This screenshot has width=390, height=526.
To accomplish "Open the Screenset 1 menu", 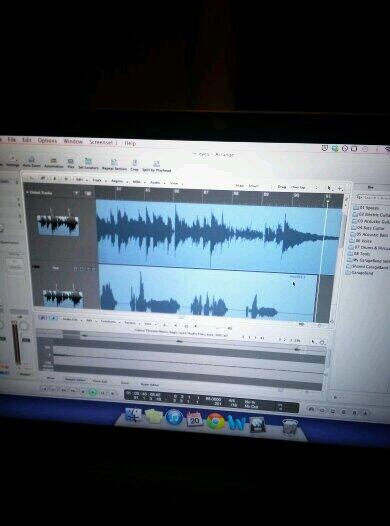I will pyautogui.click(x=103, y=142).
